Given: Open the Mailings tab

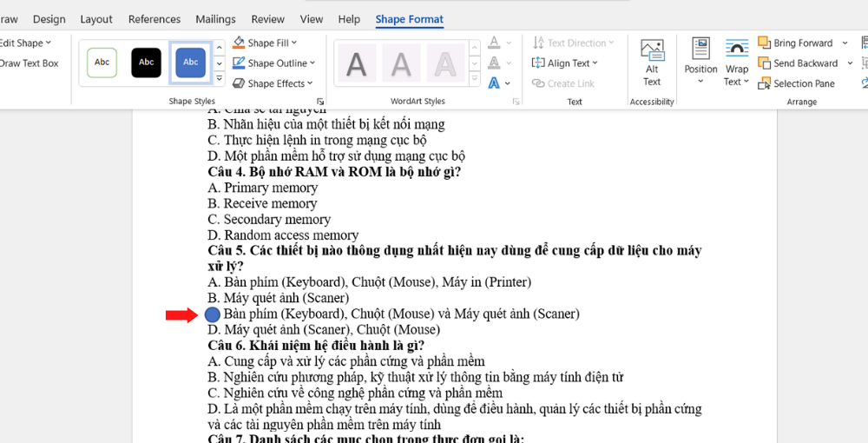Looking at the screenshot, I should [x=215, y=19].
